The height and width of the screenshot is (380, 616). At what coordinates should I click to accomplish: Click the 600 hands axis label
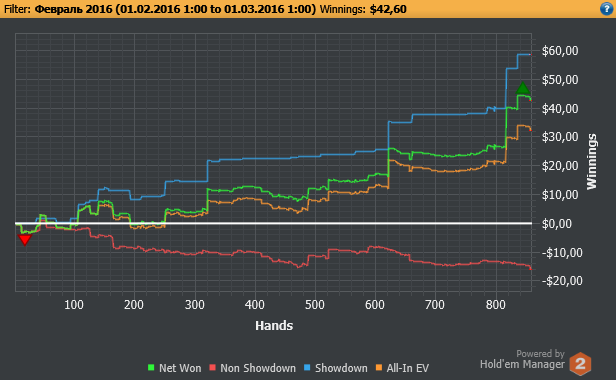375,305
